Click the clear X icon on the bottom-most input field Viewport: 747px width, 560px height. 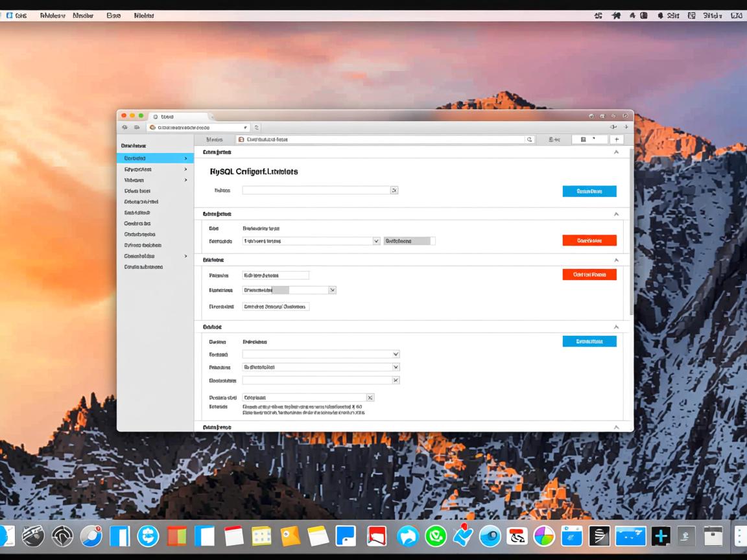[370, 397]
